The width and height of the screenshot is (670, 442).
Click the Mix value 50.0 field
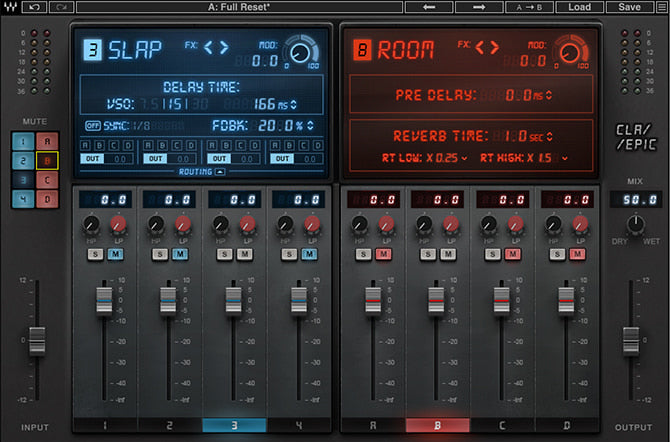click(635, 200)
